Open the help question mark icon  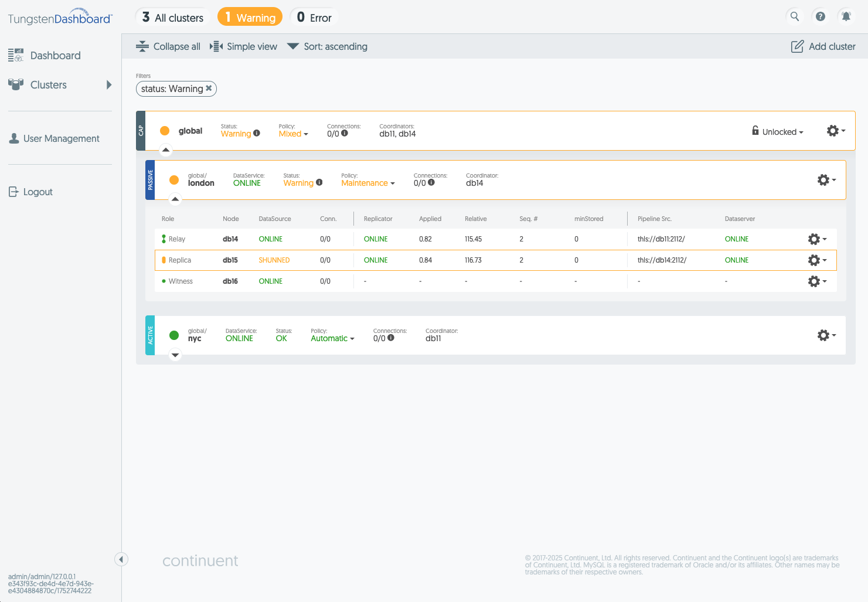click(x=821, y=16)
